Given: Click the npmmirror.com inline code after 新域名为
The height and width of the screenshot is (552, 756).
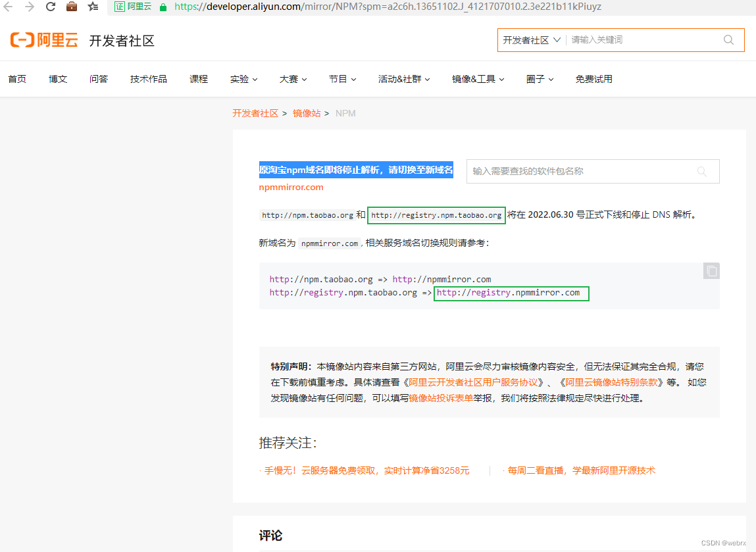Looking at the screenshot, I should point(330,243).
